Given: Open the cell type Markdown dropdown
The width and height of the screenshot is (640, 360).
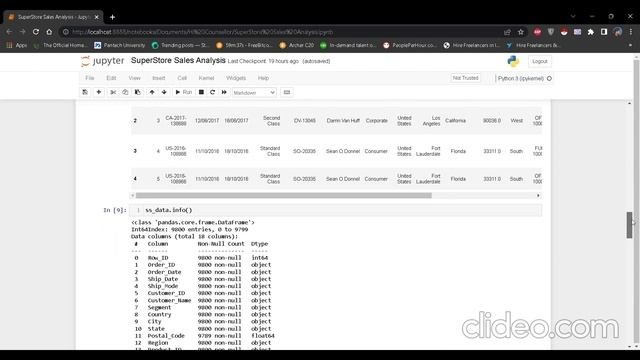Looking at the screenshot, I should pos(254,93).
